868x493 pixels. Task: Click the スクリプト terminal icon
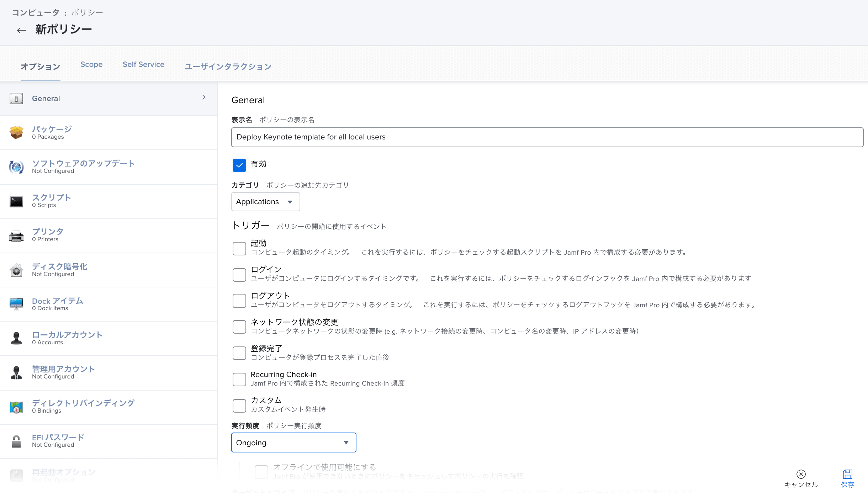[x=16, y=202]
